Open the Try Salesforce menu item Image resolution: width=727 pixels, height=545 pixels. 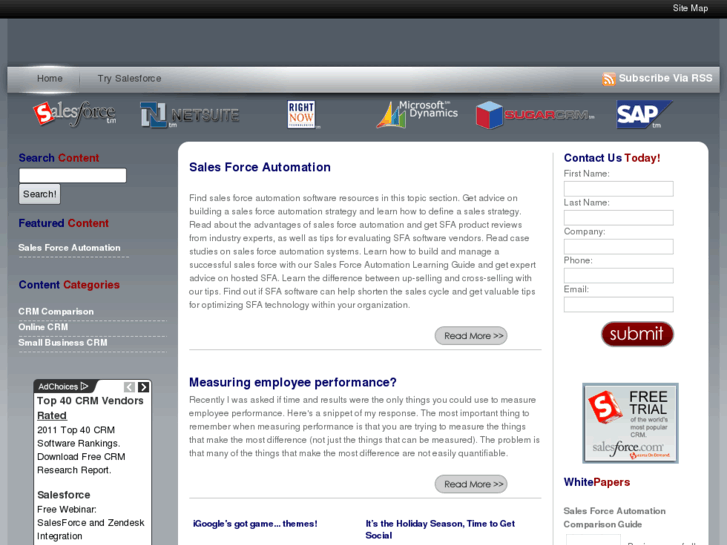click(x=129, y=78)
